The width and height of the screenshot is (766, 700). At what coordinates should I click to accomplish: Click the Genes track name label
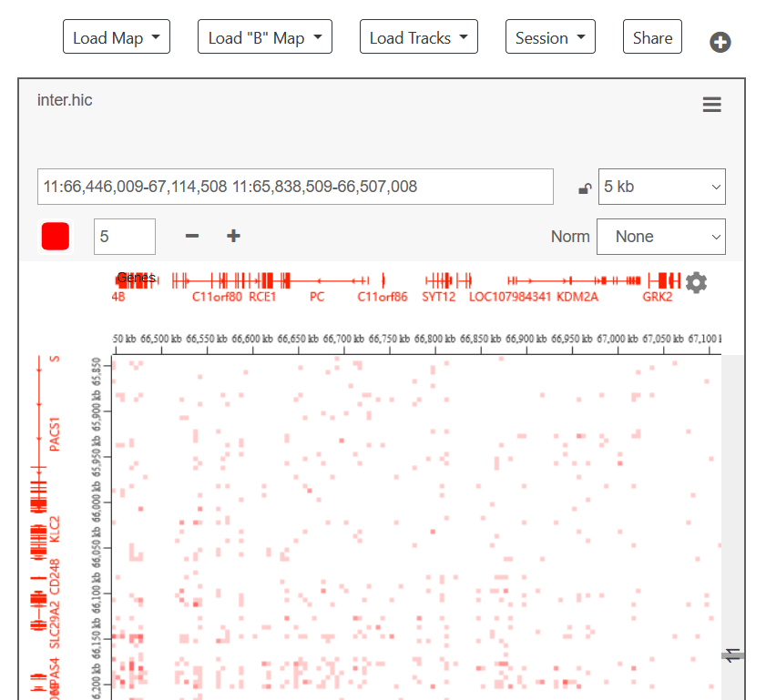137,278
